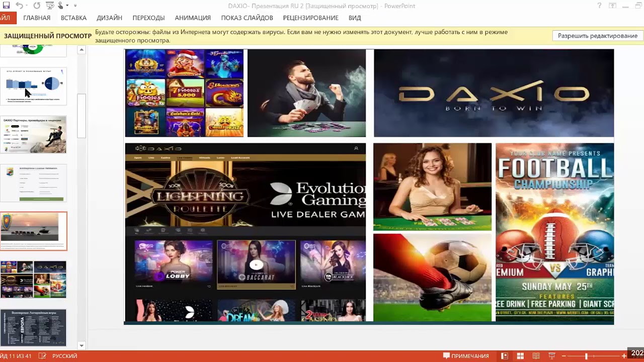Select the Всемирные Лотерейные игры thumbnail
This screenshot has width=644, height=362.
click(x=33, y=327)
